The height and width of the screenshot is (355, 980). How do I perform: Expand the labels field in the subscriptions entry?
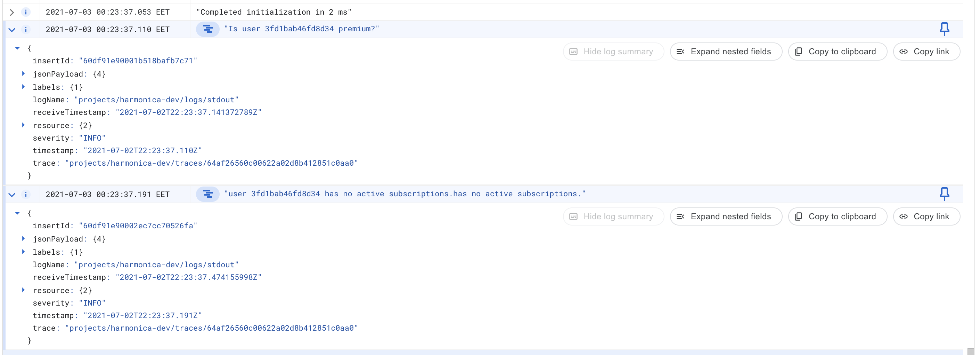coord(24,252)
